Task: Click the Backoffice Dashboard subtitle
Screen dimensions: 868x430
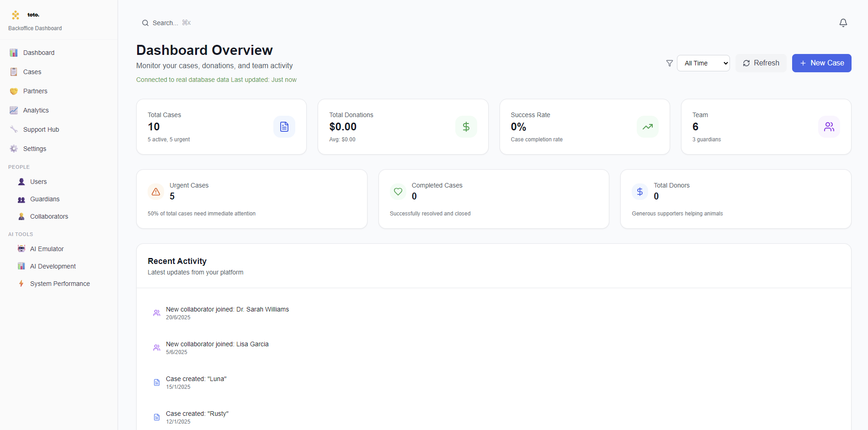Action: (35, 28)
